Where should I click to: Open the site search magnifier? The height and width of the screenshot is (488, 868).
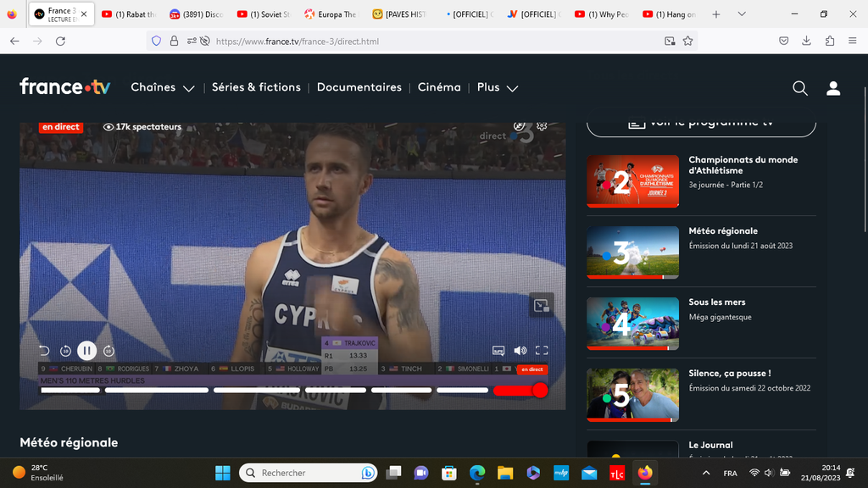click(x=800, y=88)
